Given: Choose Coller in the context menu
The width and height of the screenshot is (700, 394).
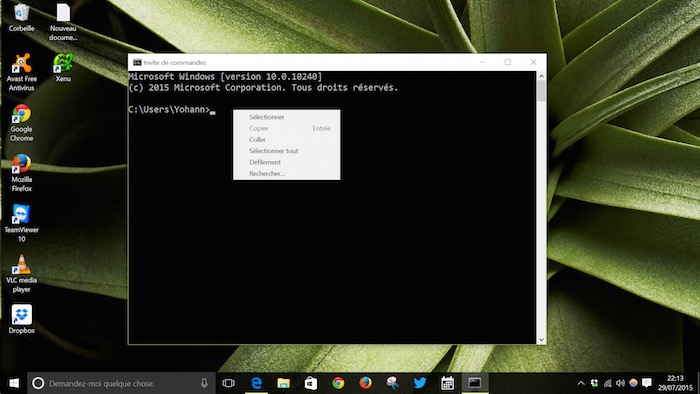Looking at the screenshot, I should pos(287,140).
